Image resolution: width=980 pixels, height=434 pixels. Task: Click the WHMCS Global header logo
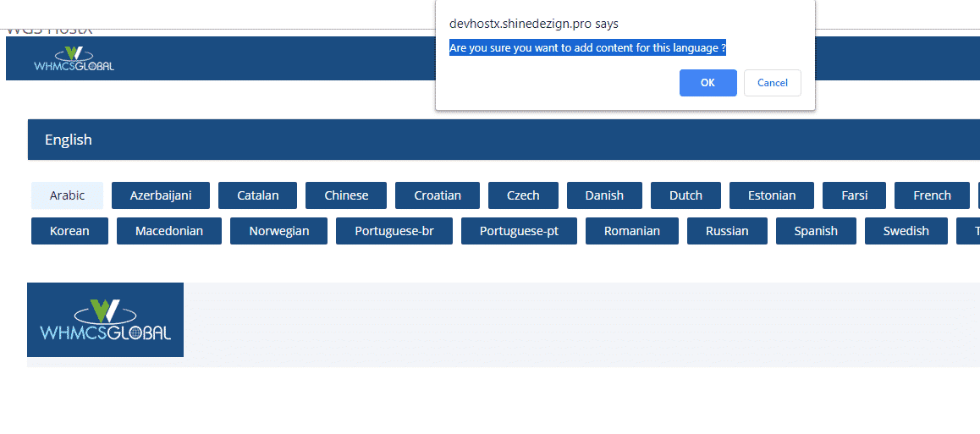click(74, 59)
